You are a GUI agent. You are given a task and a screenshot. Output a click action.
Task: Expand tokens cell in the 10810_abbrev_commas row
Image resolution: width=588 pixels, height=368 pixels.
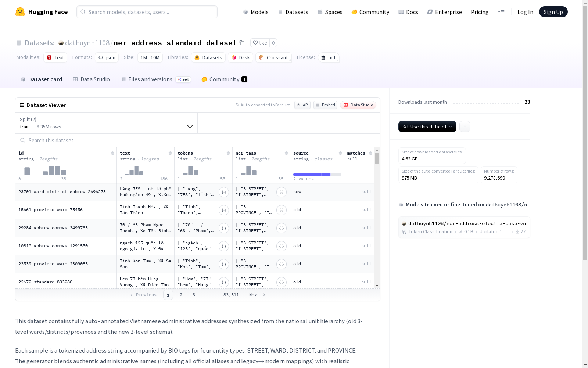pyautogui.click(x=224, y=246)
